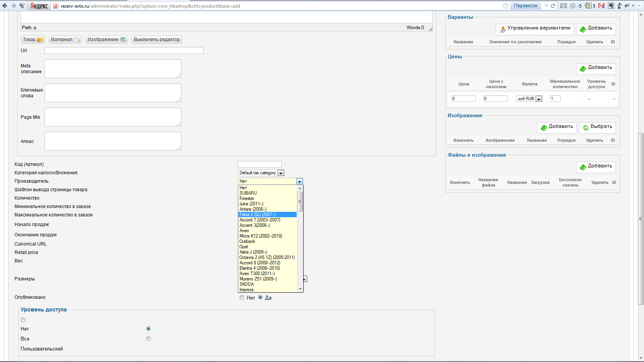Click the browser back arrow
Screen dimensions: 644x362
click(x=5, y=6)
